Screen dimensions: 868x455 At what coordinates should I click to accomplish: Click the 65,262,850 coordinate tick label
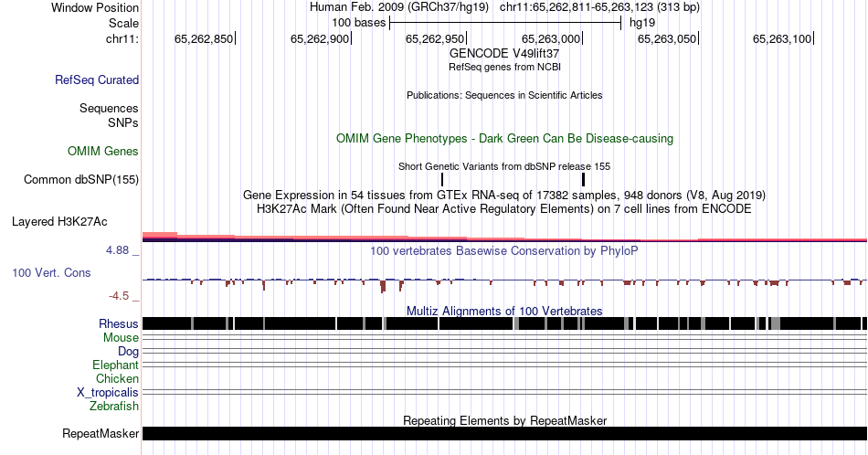click(204, 38)
